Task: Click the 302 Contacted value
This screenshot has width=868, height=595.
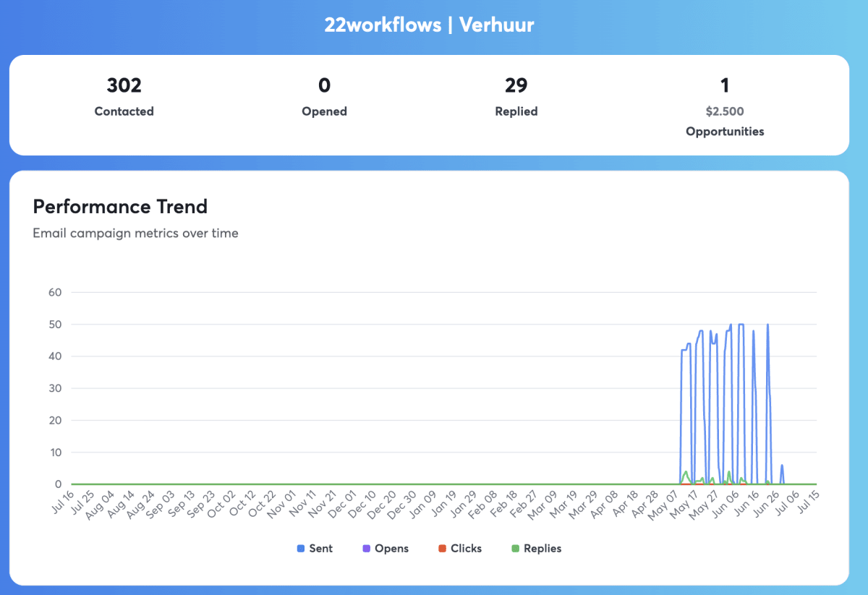Action: pos(124,86)
